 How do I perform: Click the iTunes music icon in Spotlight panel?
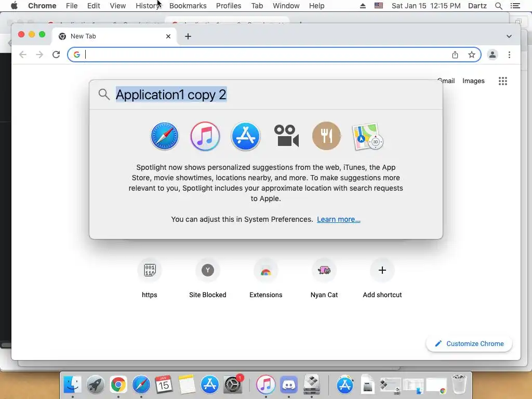click(x=205, y=136)
